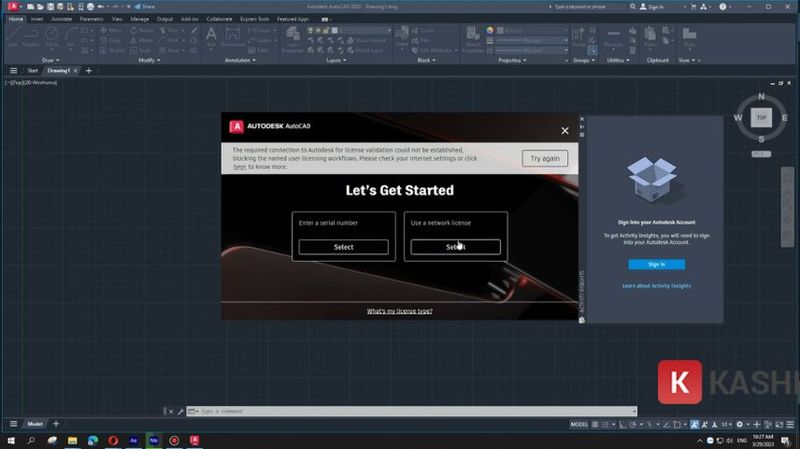Open After Effects from the taskbar
Image resolution: width=800 pixels, height=449 pixels.
134,440
